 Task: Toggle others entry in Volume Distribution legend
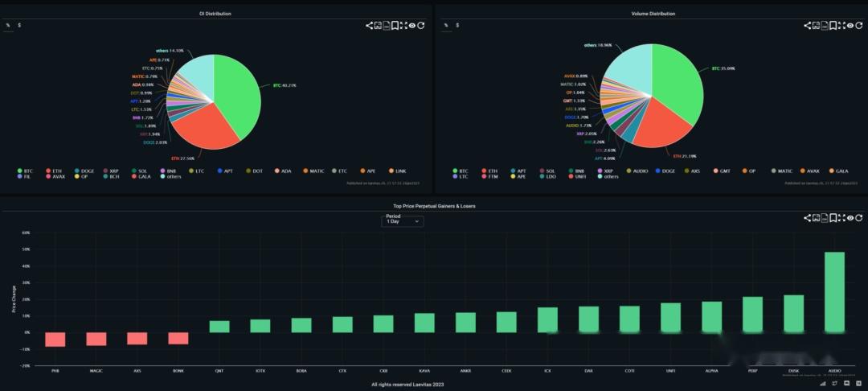click(608, 177)
